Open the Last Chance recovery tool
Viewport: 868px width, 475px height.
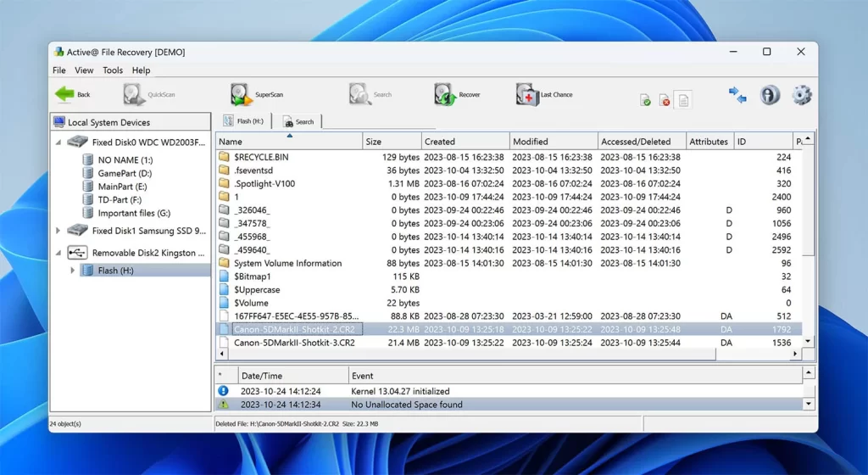tap(527, 94)
